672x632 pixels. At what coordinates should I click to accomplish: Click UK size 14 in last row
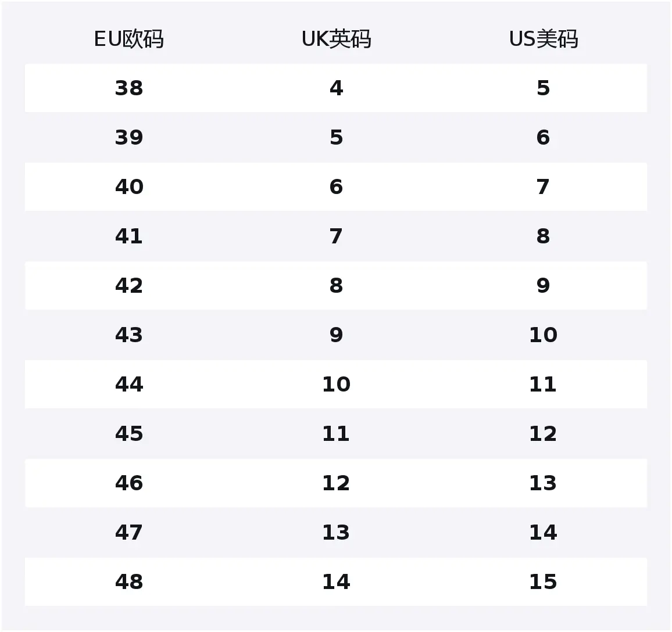336,582
